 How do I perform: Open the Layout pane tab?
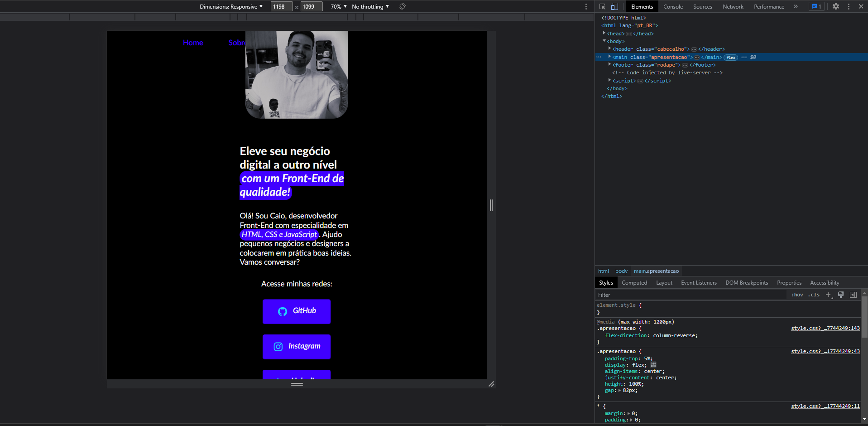tap(664, 283)
